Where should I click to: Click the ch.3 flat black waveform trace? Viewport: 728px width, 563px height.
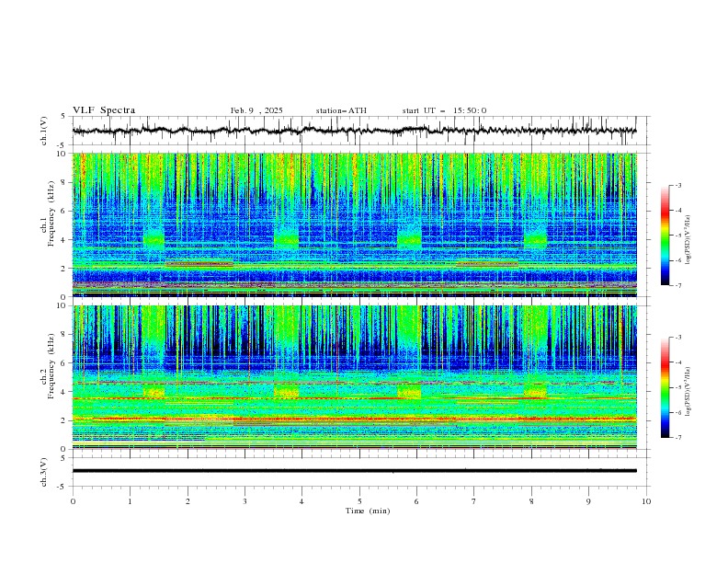[x=355, y=471]
